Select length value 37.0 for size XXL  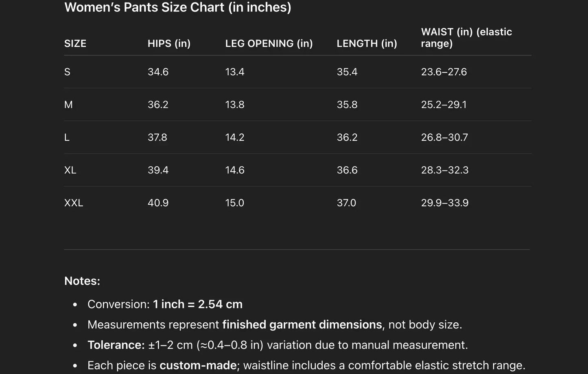pos(346,203)
